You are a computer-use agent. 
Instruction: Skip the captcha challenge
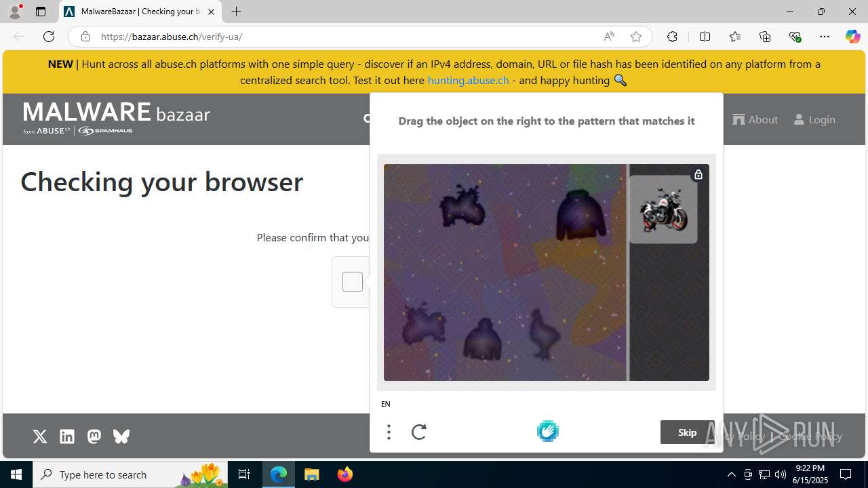pos(687,432)
